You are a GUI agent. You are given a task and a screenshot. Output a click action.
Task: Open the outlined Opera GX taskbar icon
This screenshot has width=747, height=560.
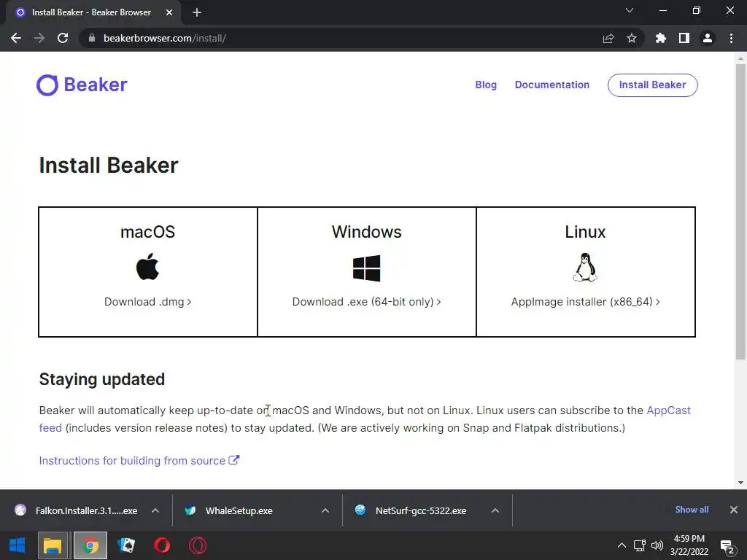tap(198, 545)
